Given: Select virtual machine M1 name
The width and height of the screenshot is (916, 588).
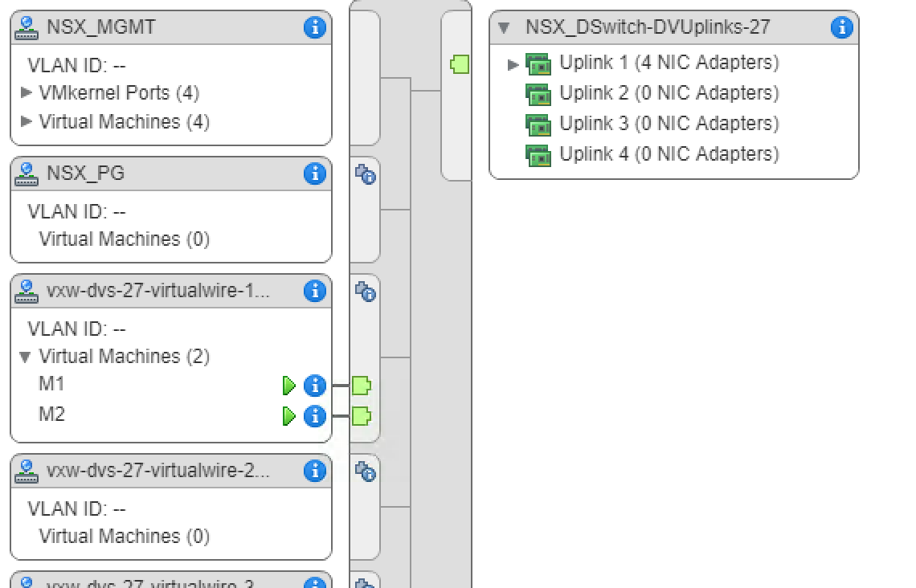Looking at the screenshot, I should coord(51,384).
